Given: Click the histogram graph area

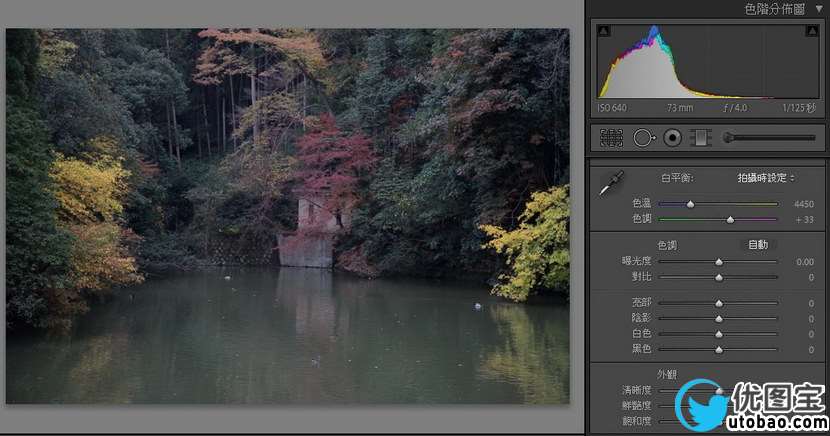Looking at the screenshot, I should point(705,65).
